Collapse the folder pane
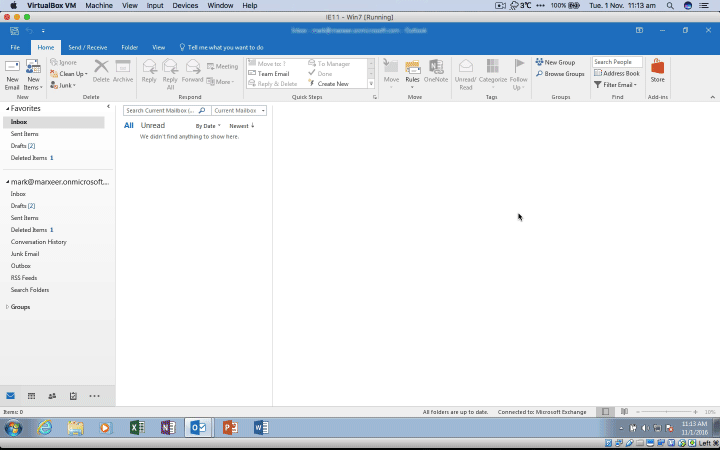 [108, 107]
